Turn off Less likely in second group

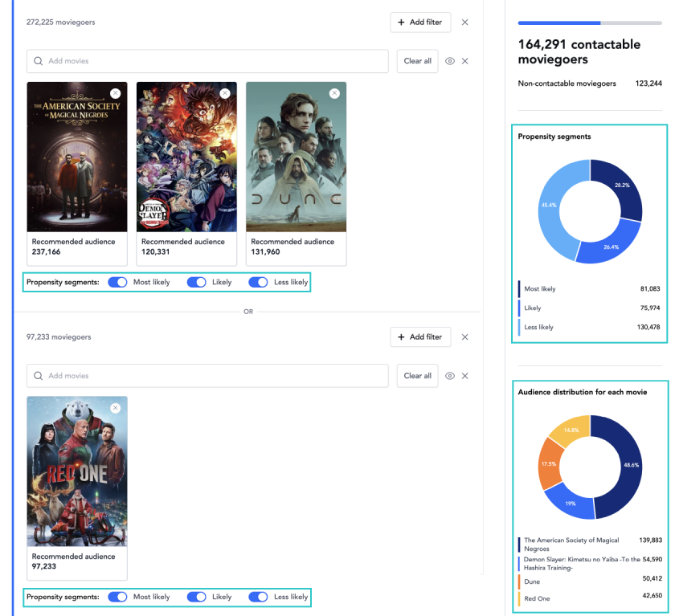[x=258, y=597]
